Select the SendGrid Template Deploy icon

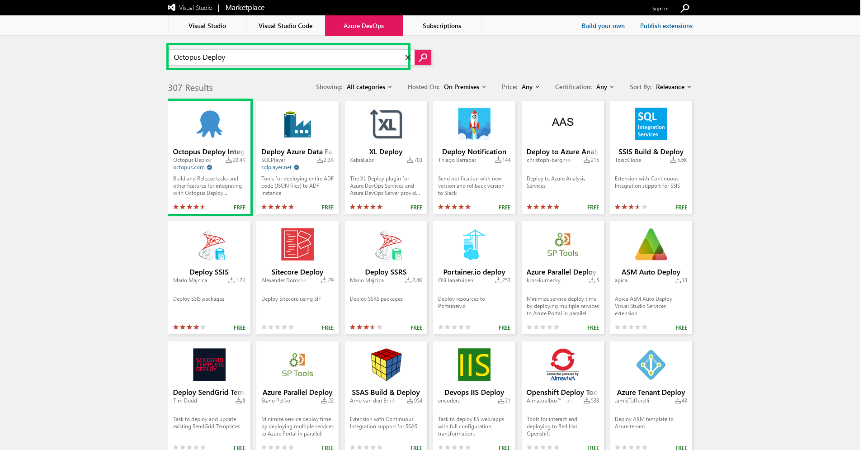209,365
